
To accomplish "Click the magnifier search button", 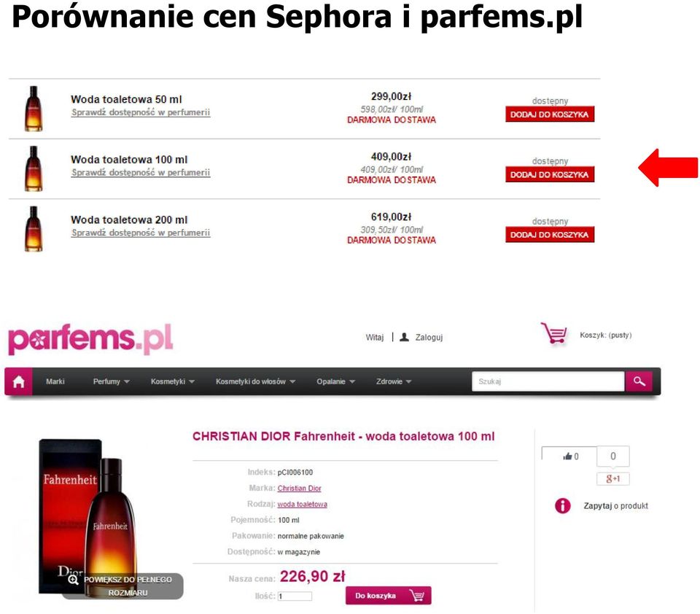I will 639,381.
